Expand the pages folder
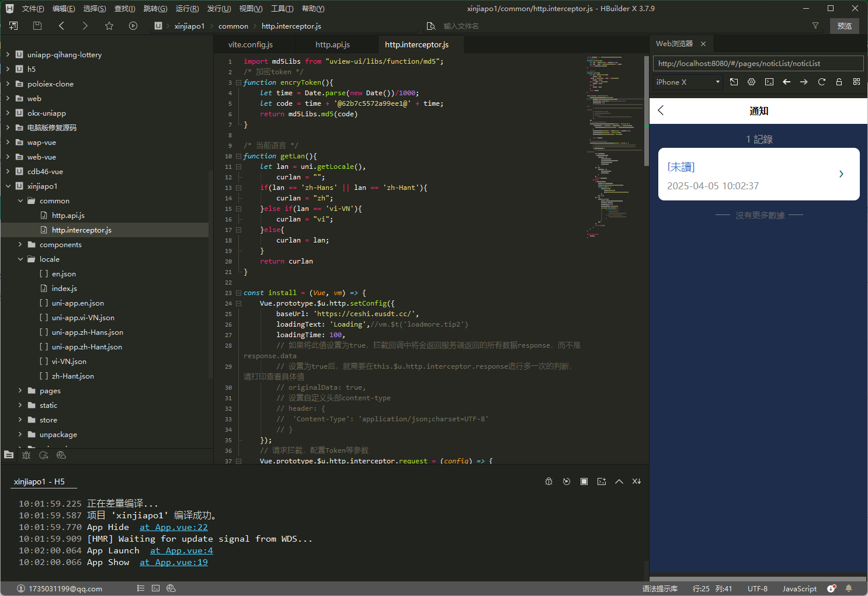The height and width of the screenshot is (596, 868). [20, 390]
